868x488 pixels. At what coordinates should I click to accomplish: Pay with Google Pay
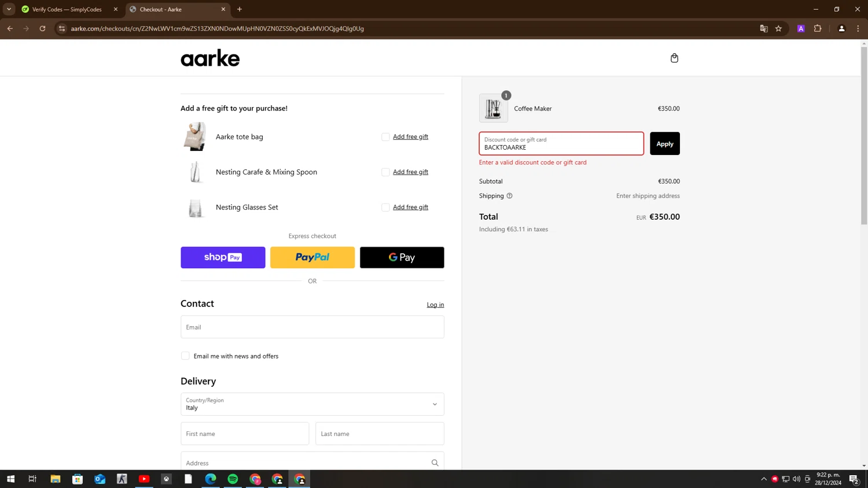(x=402, y=257)
